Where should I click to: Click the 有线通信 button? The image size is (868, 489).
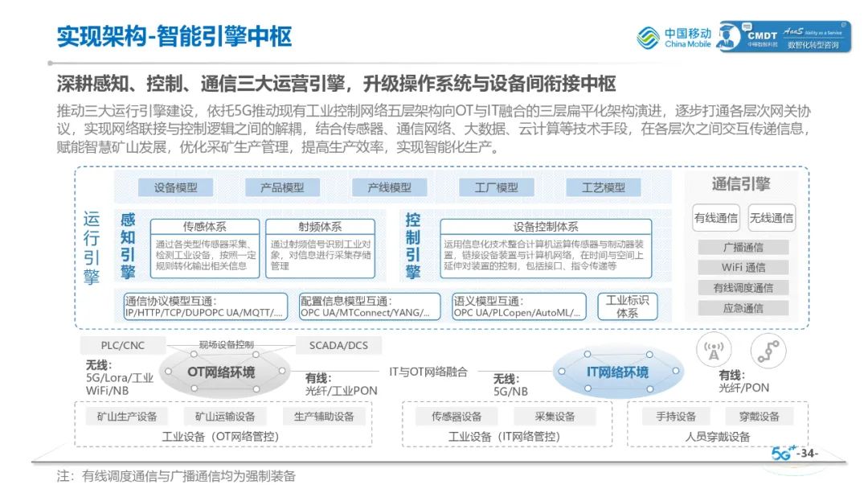pos(715,217)
